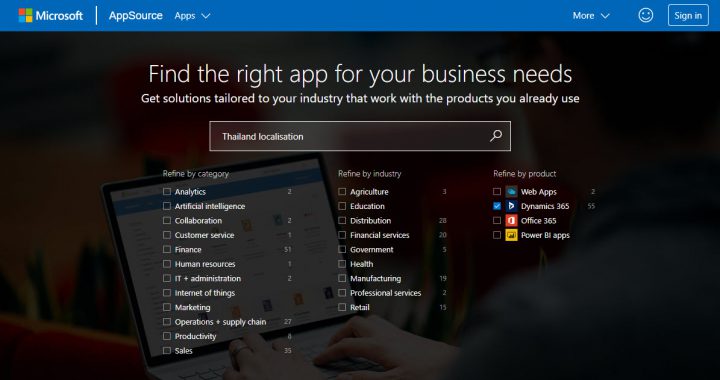Click the Power BI apps icon
This screenshot has width=720, height=380.
click(512, 235)
